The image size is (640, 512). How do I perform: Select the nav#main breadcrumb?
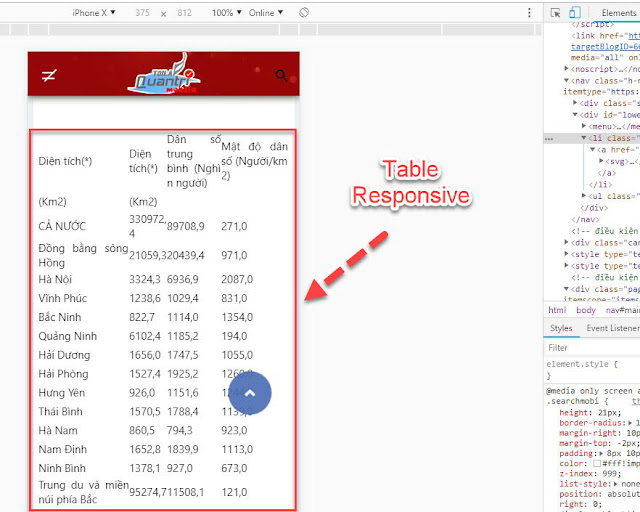[x=622, y=310]
